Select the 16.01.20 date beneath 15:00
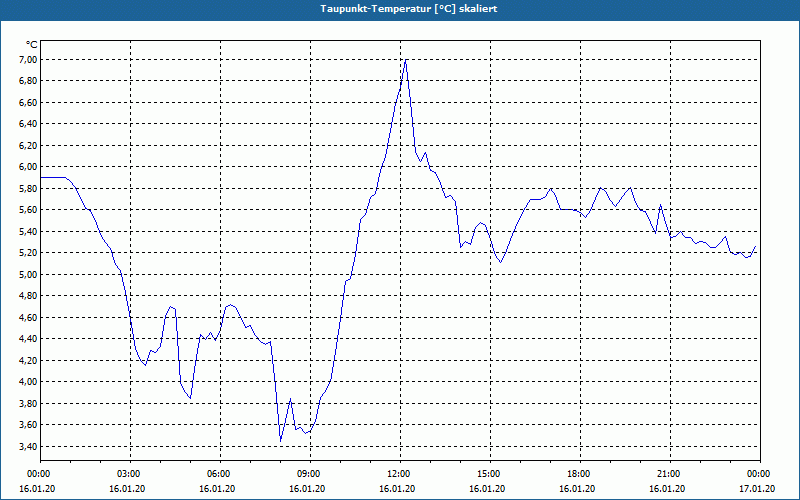This screenshot has height=500, width=800. pos(487,489)
